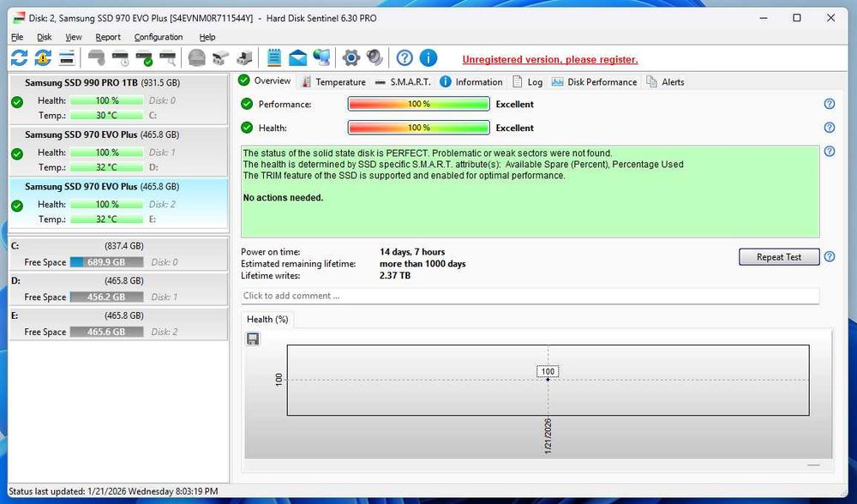Click the refresh icon with warning sign
The image size is (857, 504).
pos(43,58)
